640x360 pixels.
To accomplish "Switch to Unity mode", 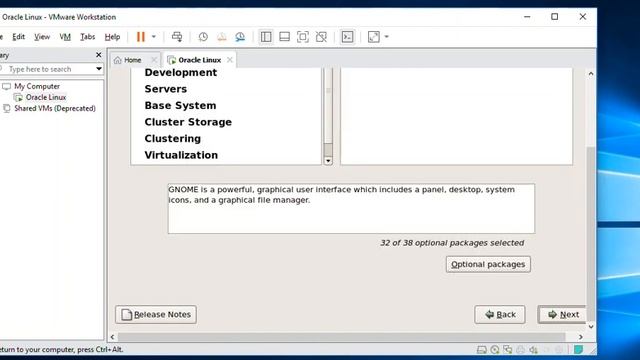I will (x=321, y=37).
